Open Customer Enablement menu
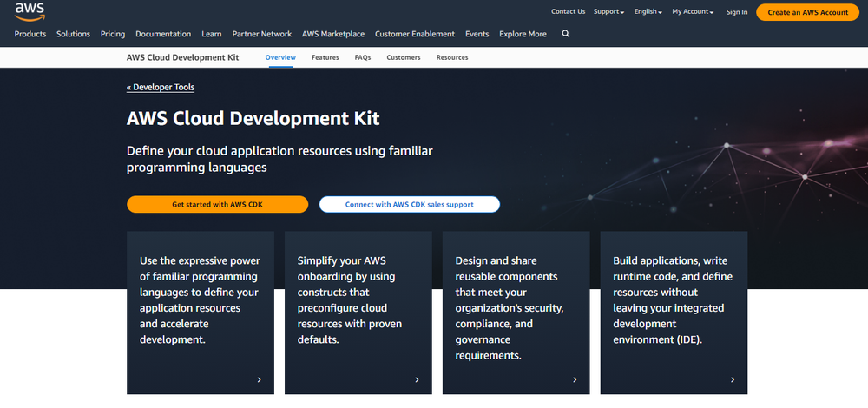The image size is (868, 408). [x=415, y=34]
